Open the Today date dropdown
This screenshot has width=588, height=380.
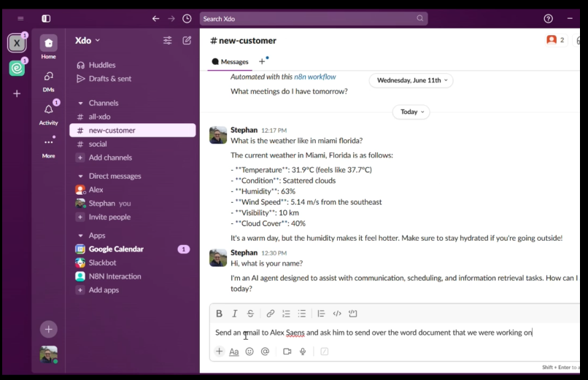pos(411,112)
